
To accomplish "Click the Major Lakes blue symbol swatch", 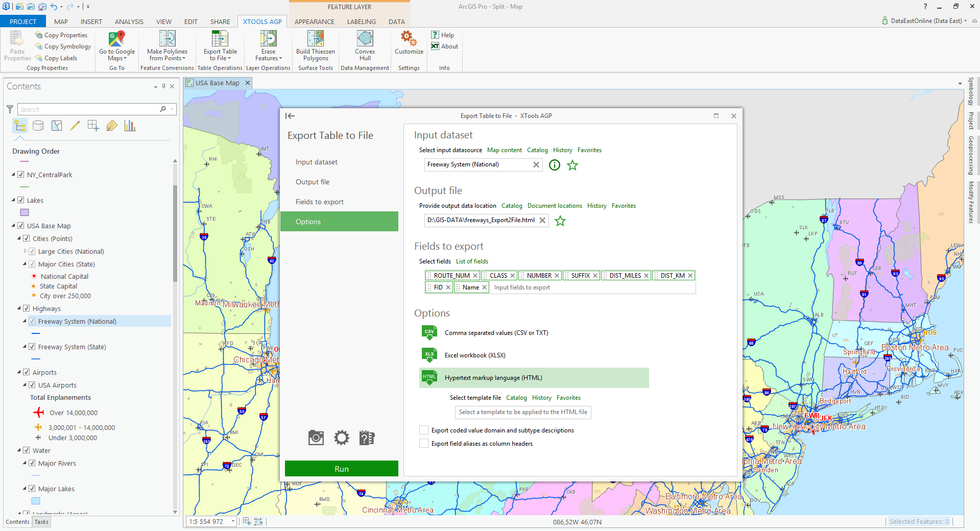I will click(x=36, y=501).
